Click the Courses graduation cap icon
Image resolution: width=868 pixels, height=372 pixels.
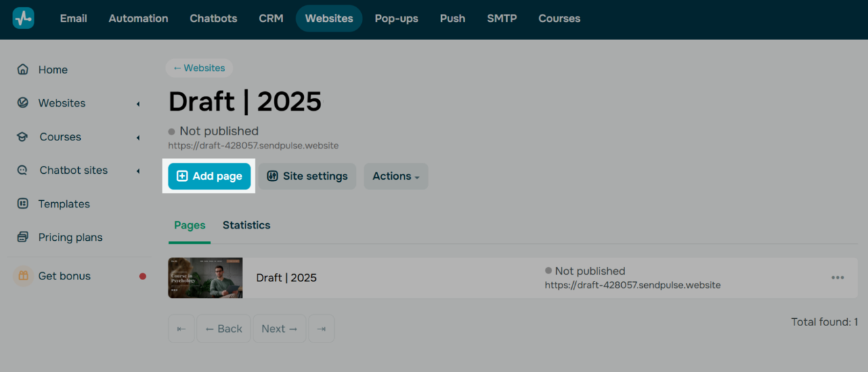pyautogui.click(x=23, y=137)
